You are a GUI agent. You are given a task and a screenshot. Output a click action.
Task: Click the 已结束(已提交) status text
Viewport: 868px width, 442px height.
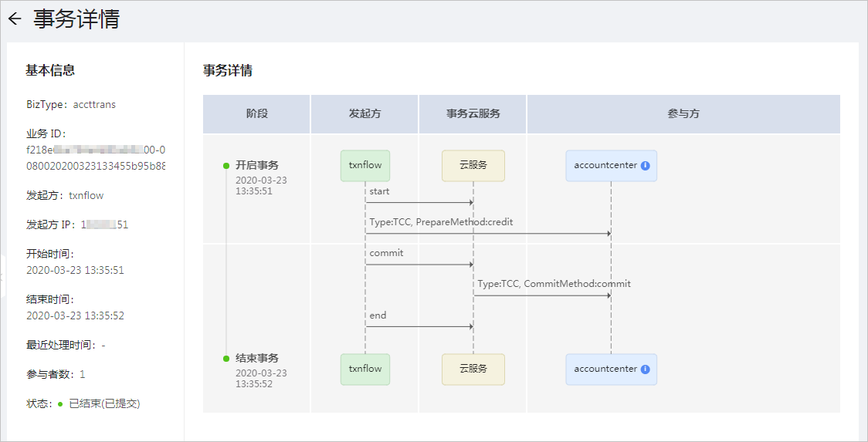click(x=104, y=404)
